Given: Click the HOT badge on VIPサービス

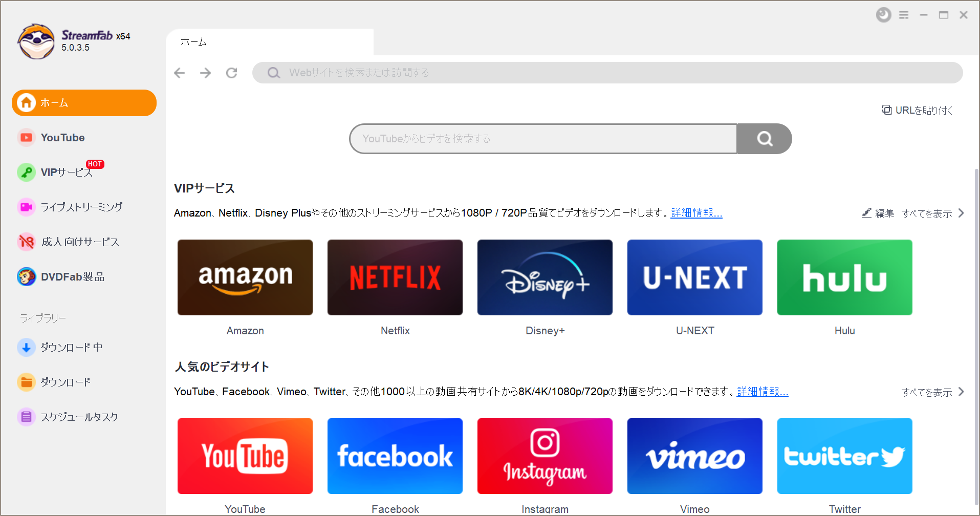Looking at the screenshot, I should click(95, 164).
